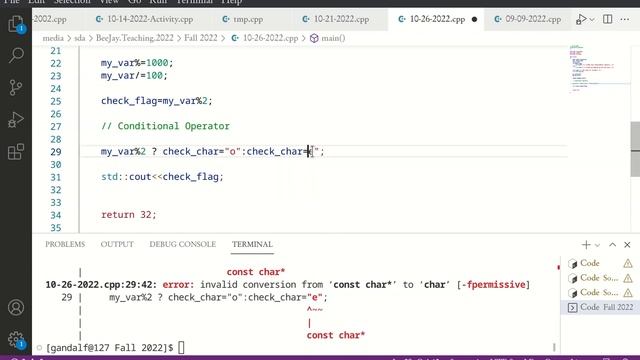Close unsaved 10-26-2022.cpp via dot indicator

click(474, 19)
